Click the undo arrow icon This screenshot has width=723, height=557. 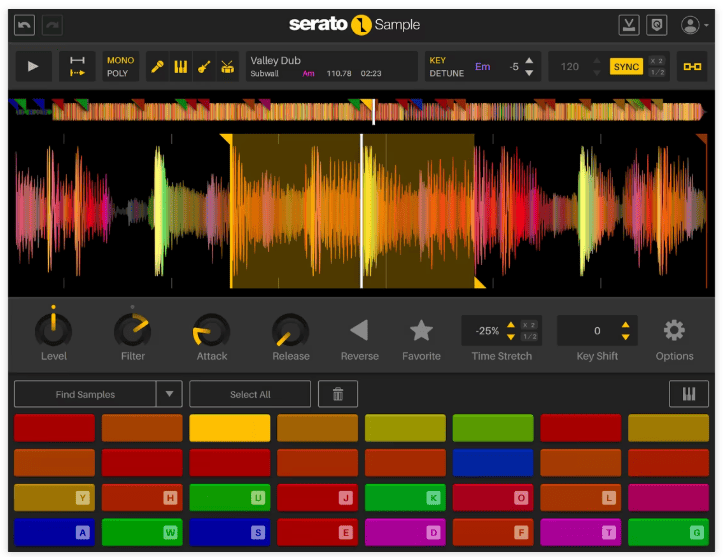click(x=24, y=25)
